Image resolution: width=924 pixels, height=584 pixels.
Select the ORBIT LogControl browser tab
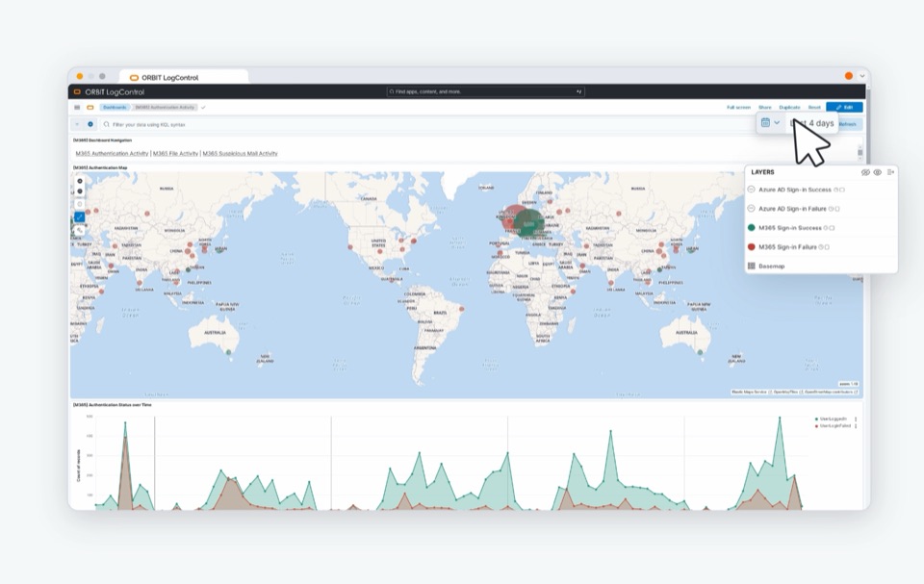pyautogui.click(x=184, y=77)
